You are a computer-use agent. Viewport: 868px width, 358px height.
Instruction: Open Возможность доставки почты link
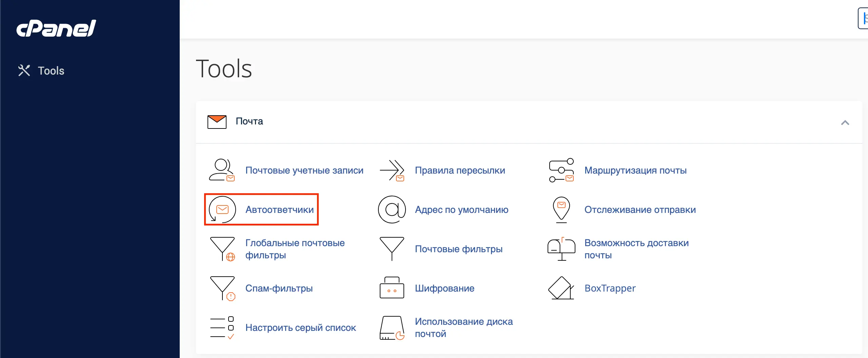click(x=636, y=249)
